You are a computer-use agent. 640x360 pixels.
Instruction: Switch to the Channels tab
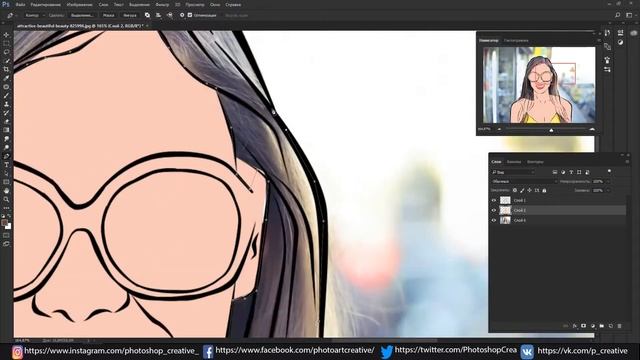pos(514,162)
